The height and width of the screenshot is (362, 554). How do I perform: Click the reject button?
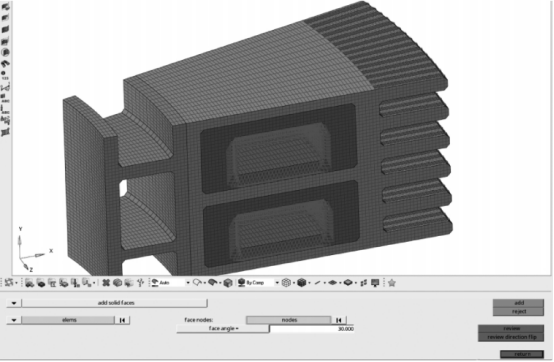(x=518, y=311)
